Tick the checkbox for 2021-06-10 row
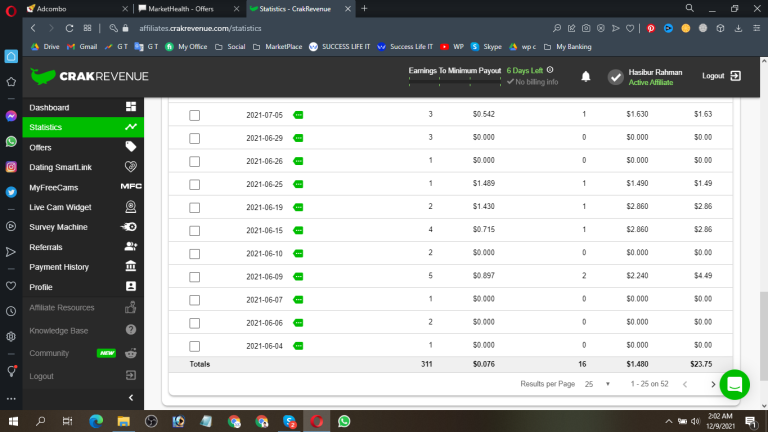This screenshot has height=432, width=768. pos(194,254)
